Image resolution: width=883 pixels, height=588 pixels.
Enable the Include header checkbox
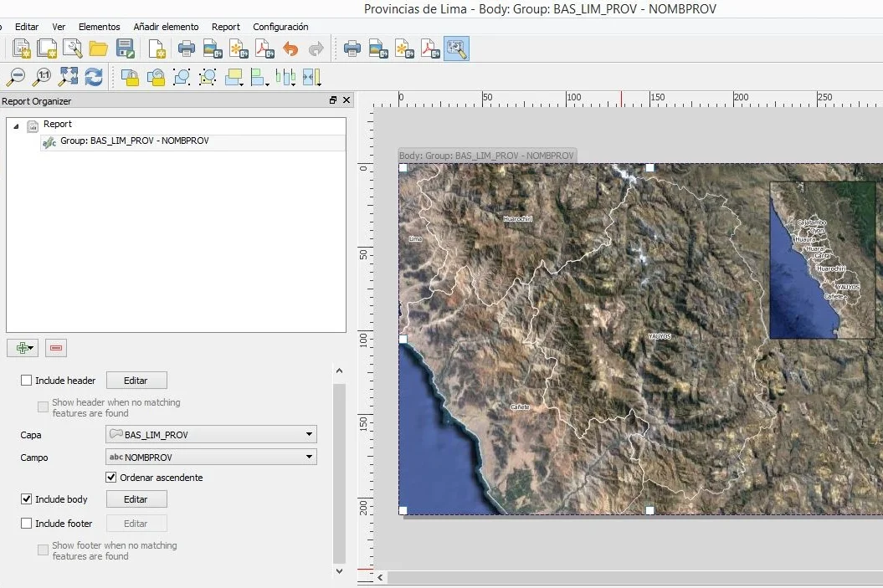(x=26, y=381)
